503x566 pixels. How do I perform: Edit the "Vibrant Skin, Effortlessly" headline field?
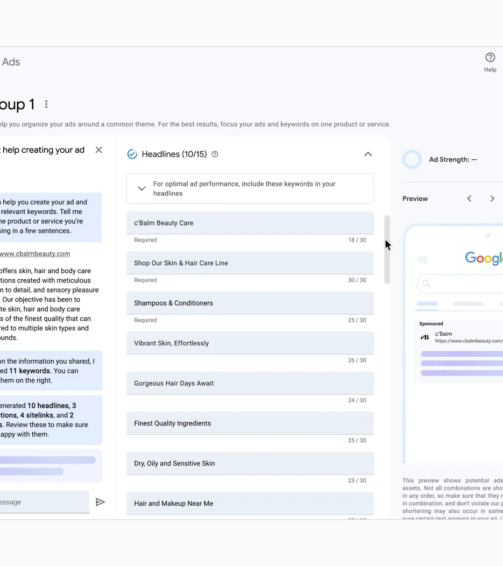click(250, 343)
